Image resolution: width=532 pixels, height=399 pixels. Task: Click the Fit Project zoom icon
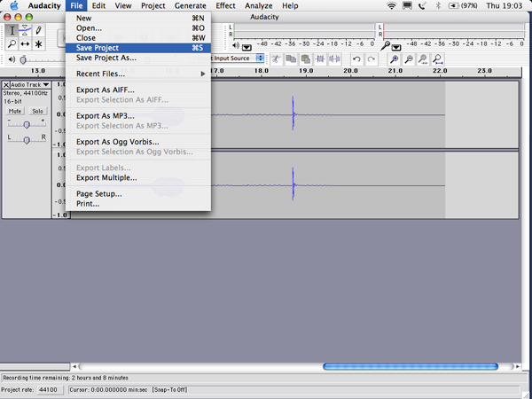click(x=438, y=59)
